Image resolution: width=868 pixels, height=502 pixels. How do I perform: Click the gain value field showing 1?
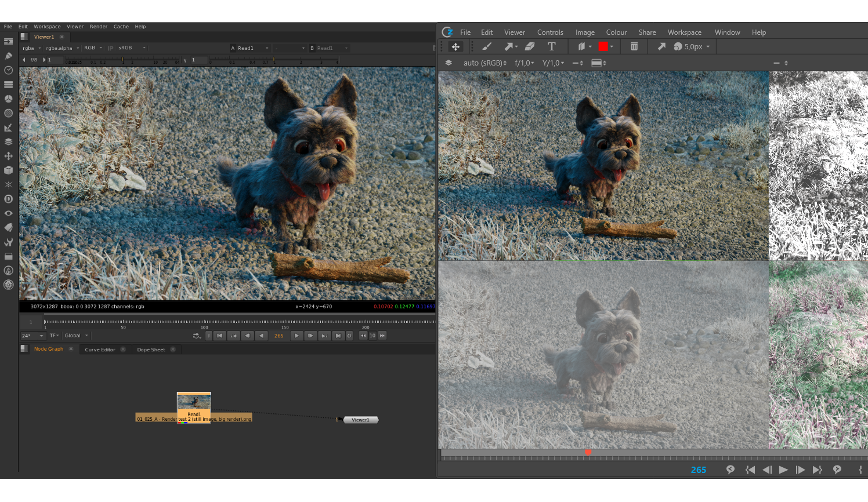tap(55, 60)
